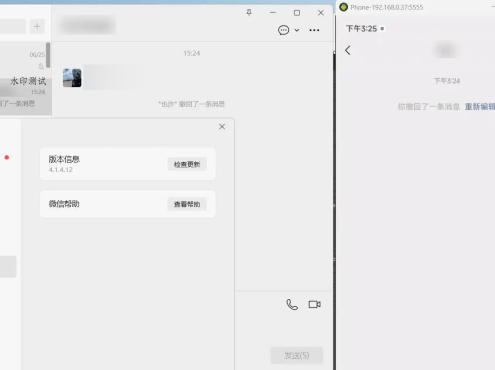Click the version number 4.1.4.12
The height and width of the screenshot is (370, 495).
(x=61, y=170)
